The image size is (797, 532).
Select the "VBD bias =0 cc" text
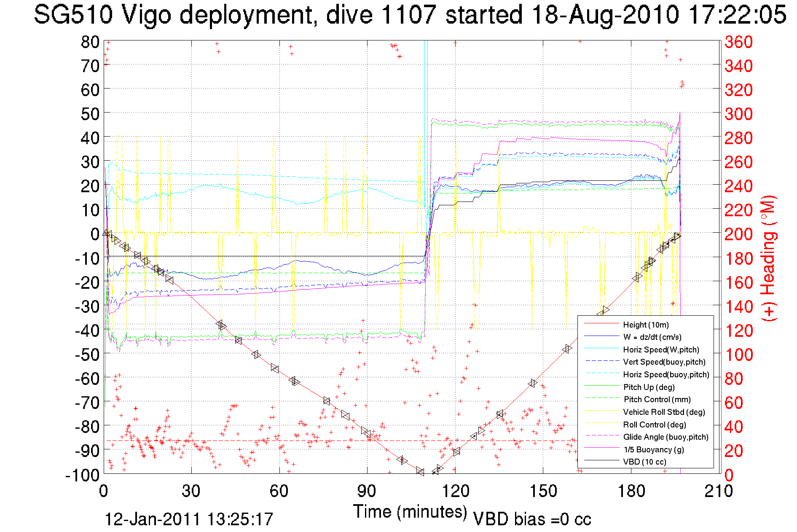(x=532, y=519)
